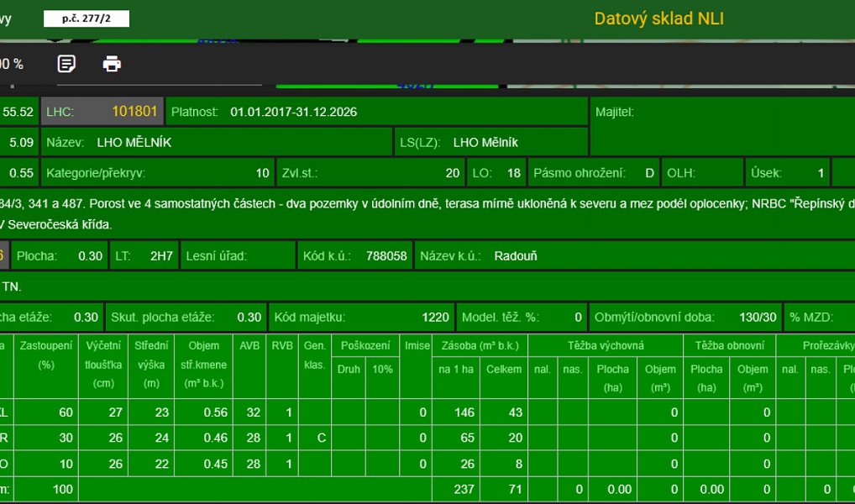Select the Zvl.st. value 20
Viewport: 855px width, 504px height.
453,173
